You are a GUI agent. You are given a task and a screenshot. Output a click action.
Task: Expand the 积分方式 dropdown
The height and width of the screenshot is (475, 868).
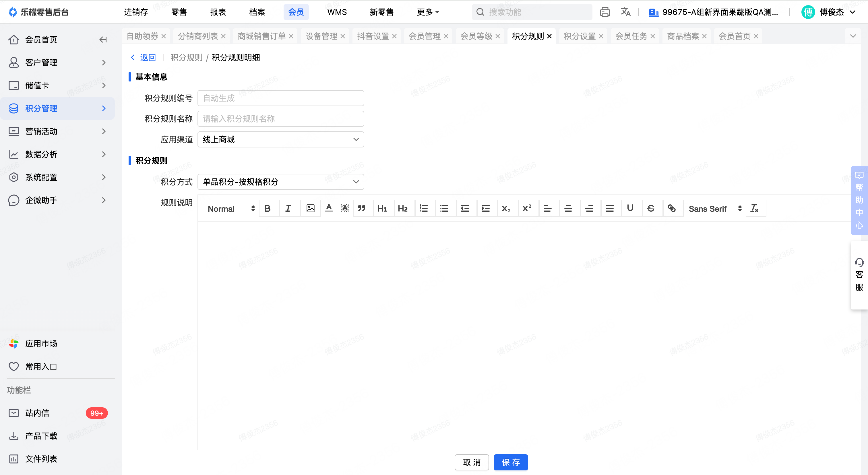pos(280,182)
